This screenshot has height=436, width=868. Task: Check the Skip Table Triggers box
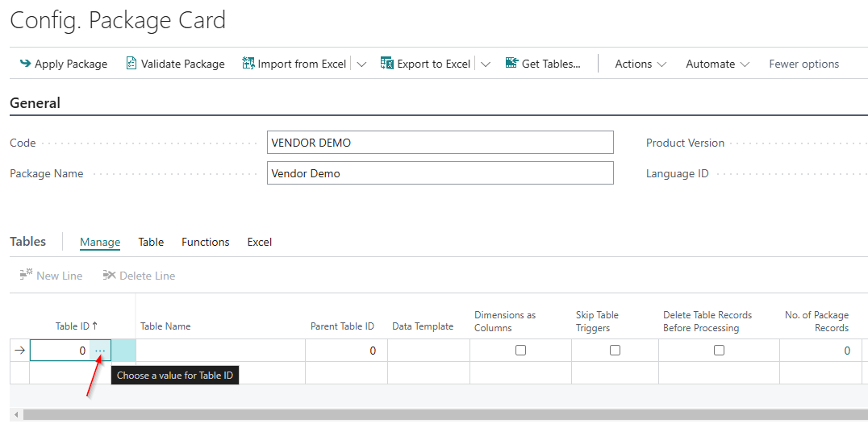(615, 351)
